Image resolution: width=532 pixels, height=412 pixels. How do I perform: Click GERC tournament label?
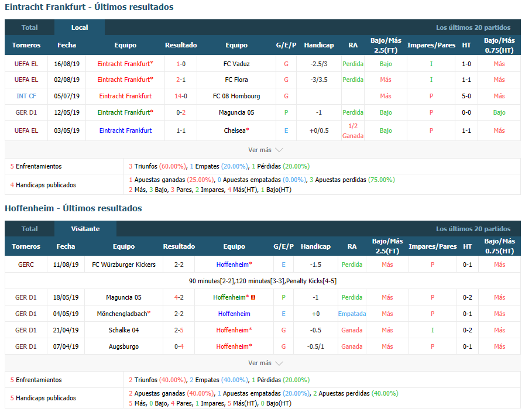pos(26,265)
